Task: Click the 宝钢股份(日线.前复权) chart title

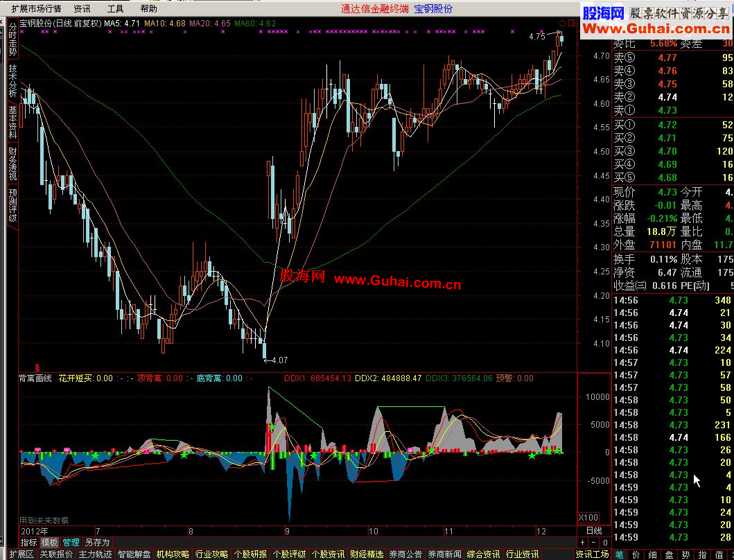Action: tap(60, 23)
